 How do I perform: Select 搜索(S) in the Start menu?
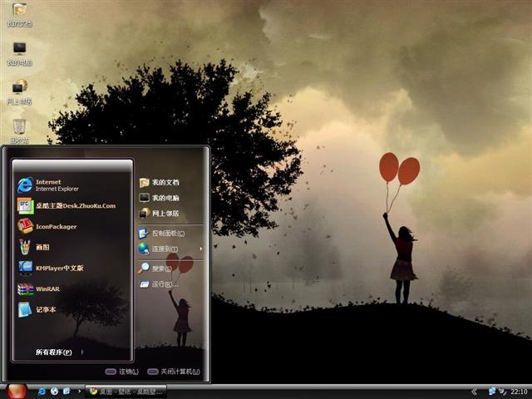[161, 268]
